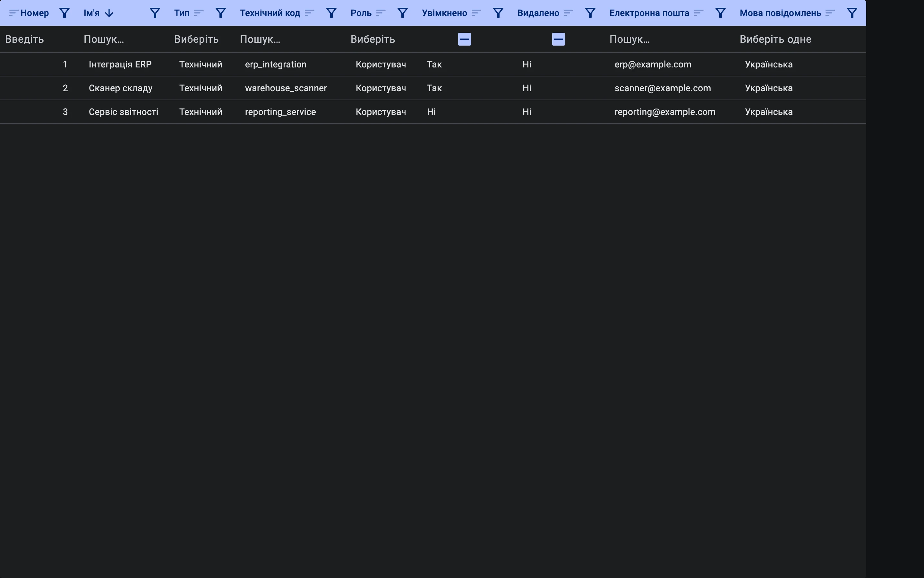
Task: Click the erp_integration code cell
Action: tap(276, 64)
